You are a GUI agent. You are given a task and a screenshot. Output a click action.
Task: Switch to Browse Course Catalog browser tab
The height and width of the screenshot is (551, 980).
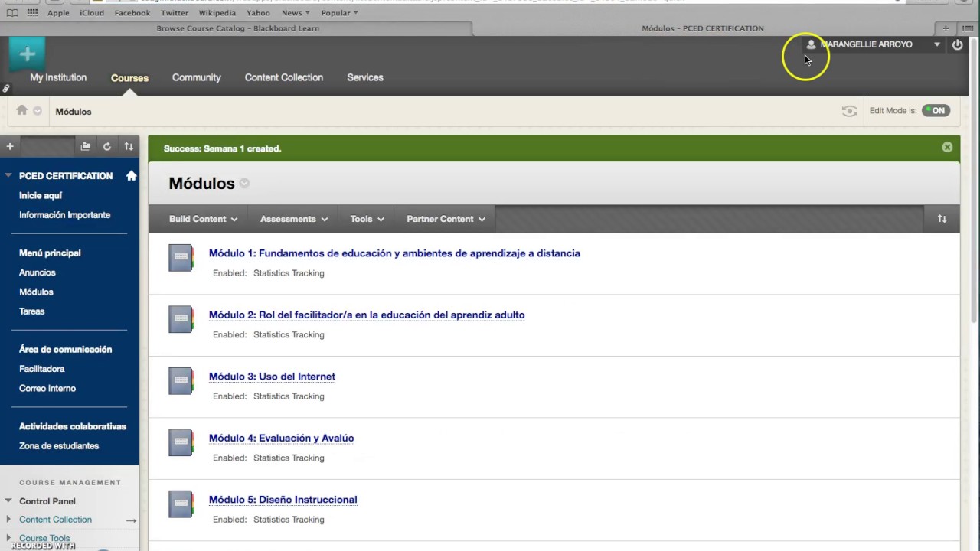point(237,28)
